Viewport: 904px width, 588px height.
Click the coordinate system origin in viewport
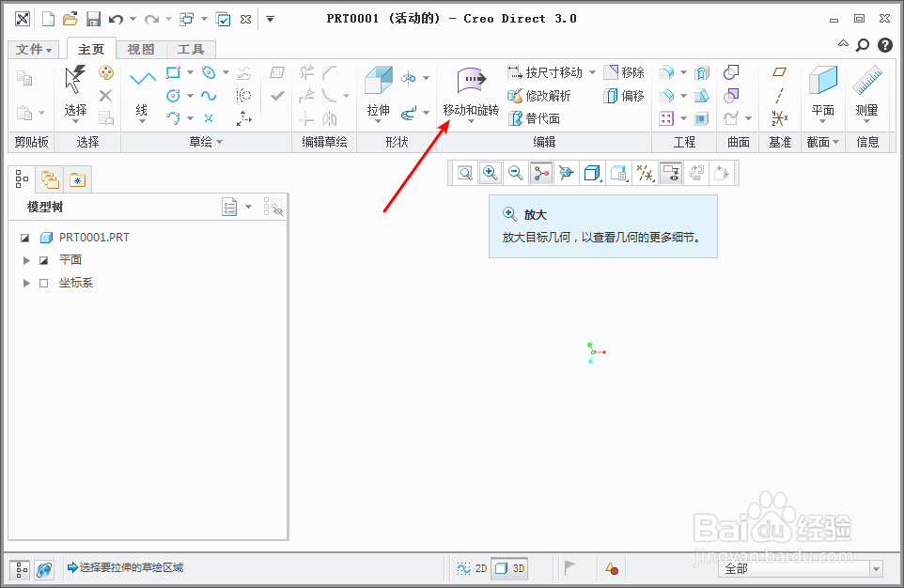tap(593, 351)
